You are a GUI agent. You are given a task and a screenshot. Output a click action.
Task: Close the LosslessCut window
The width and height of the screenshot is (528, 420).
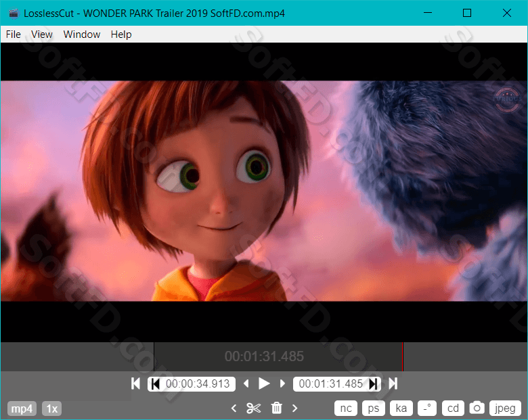(x=507, y=13)
